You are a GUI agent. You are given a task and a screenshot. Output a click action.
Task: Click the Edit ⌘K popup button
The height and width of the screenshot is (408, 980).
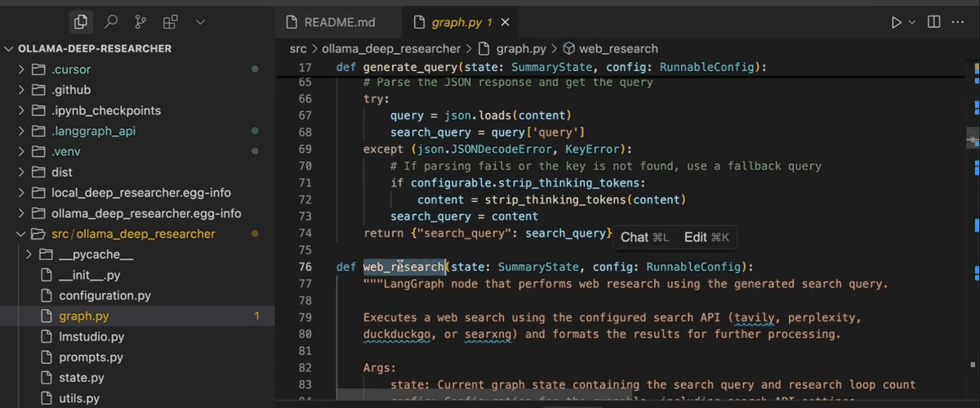click(x=706, y=237)
